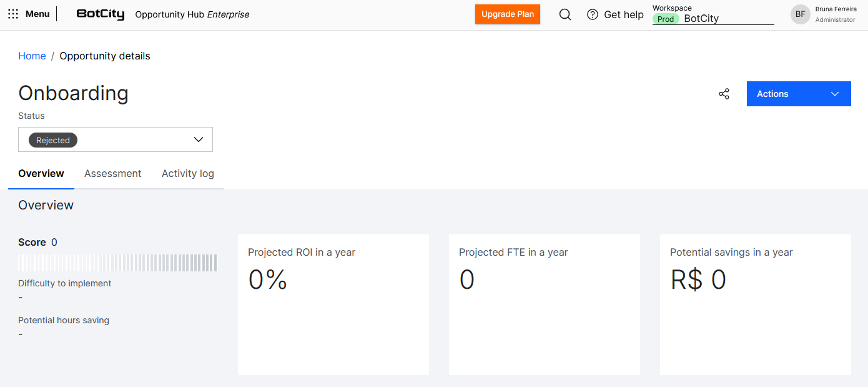Click the Potential savings in a year card
The image size is (868, 387).
click(x=756, y=304)
